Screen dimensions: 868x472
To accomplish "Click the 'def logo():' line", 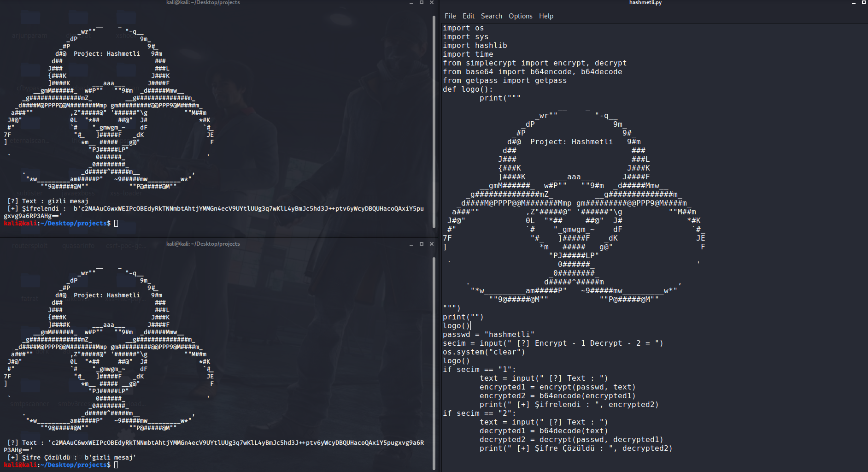I will pos(468,89).
